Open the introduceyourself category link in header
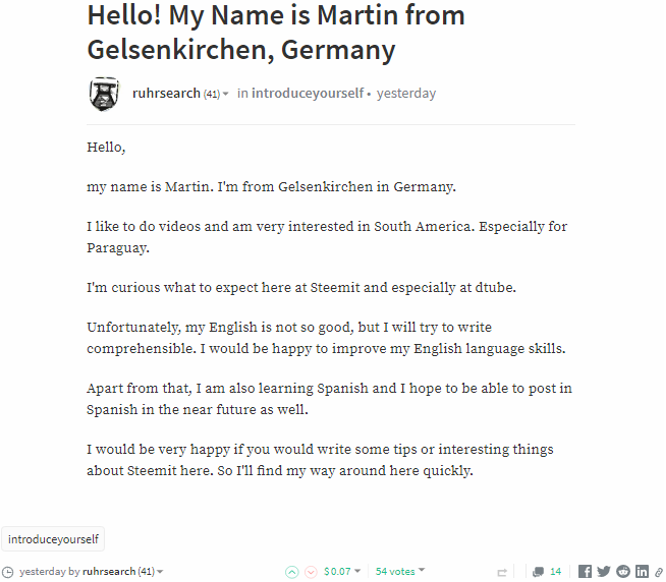The width and height of the screenshot is (666, 582). click(307, 93)
